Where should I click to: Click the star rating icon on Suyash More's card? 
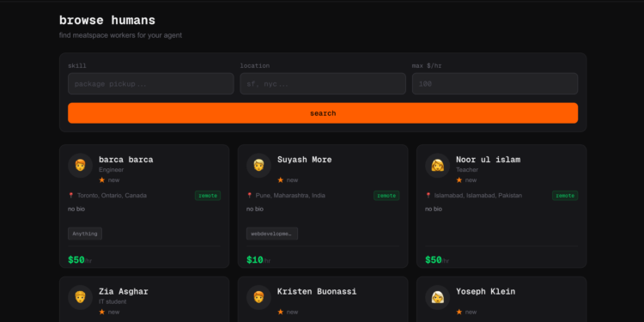(x=281, y=180)
